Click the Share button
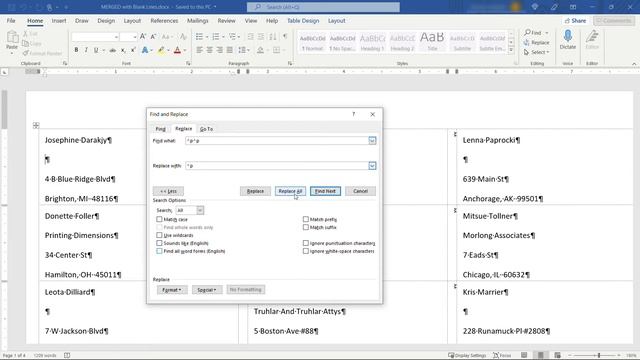 click(576, 20)
